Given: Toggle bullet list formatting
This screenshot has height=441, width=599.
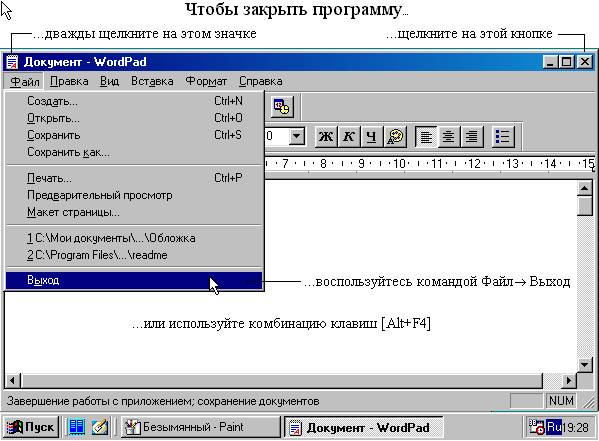Looking at the screenshot, I should click(503, 136).
